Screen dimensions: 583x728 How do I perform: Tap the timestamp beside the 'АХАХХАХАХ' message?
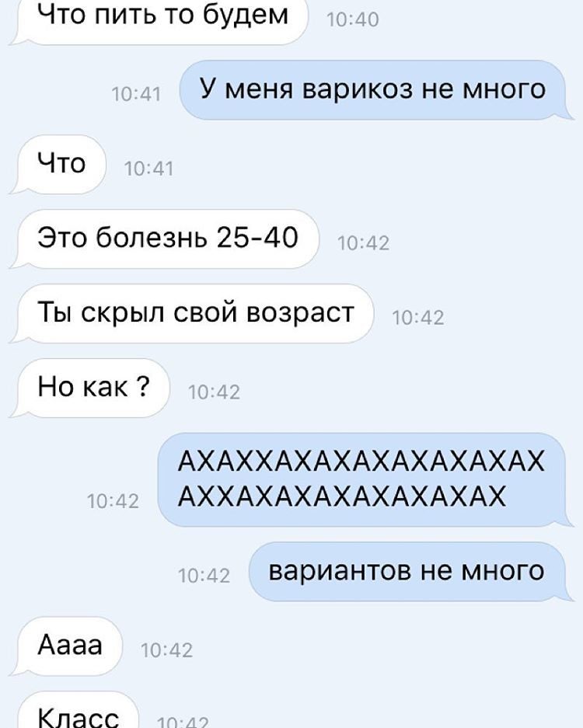coord(113,501)
